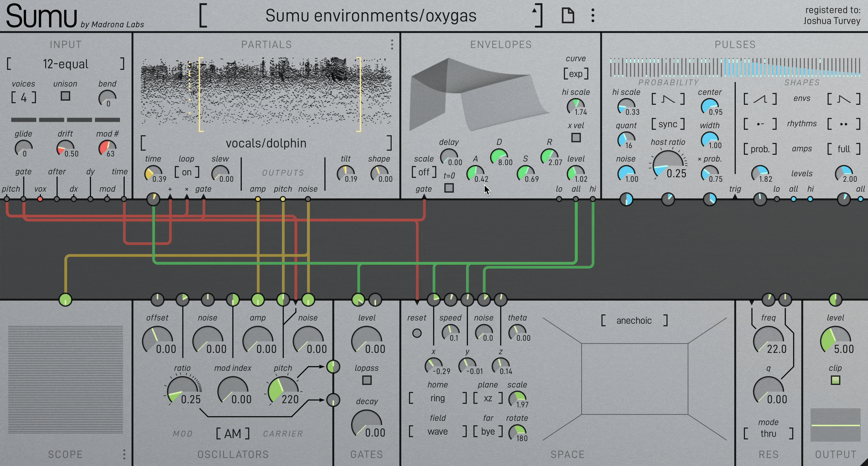868x466 pixels.
Task: Click the envelopes gate input triangle
Action: [424, 197]
